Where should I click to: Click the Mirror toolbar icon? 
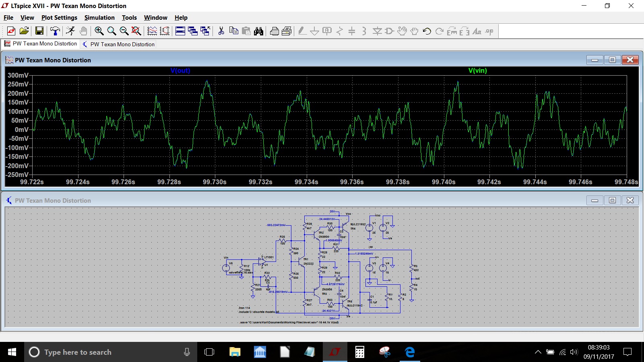[464, 31]
